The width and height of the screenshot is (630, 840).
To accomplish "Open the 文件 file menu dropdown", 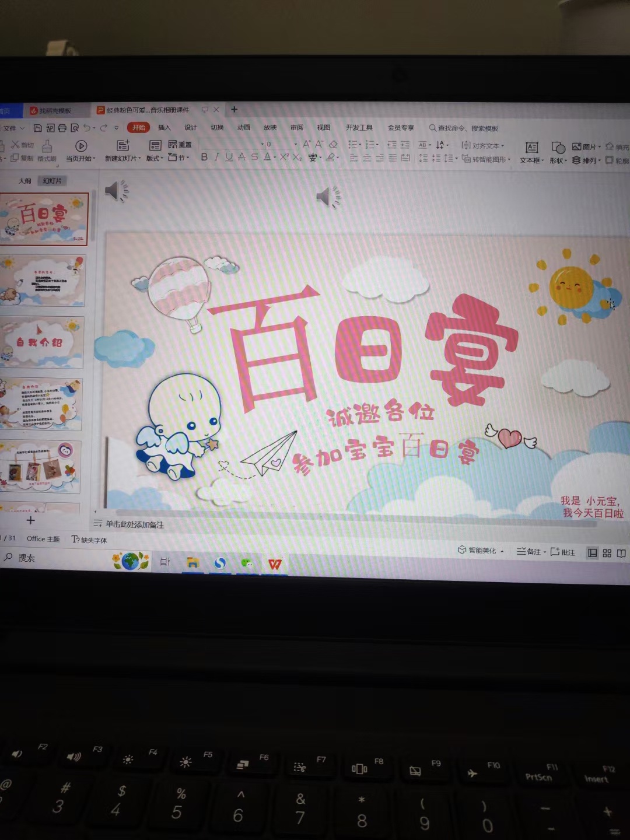I will 13,128.
